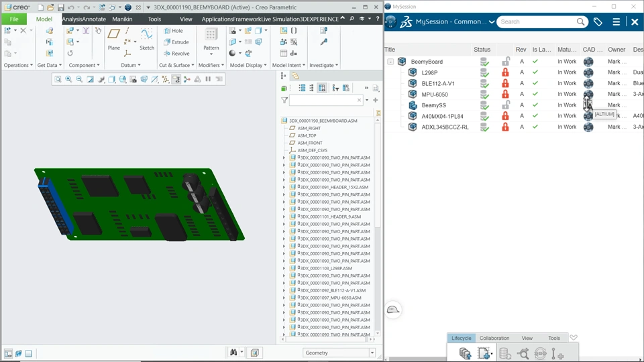Expand the 3DX_00001103_L298P.ASM tree node
644x362 pixels.
click(283, 268)
